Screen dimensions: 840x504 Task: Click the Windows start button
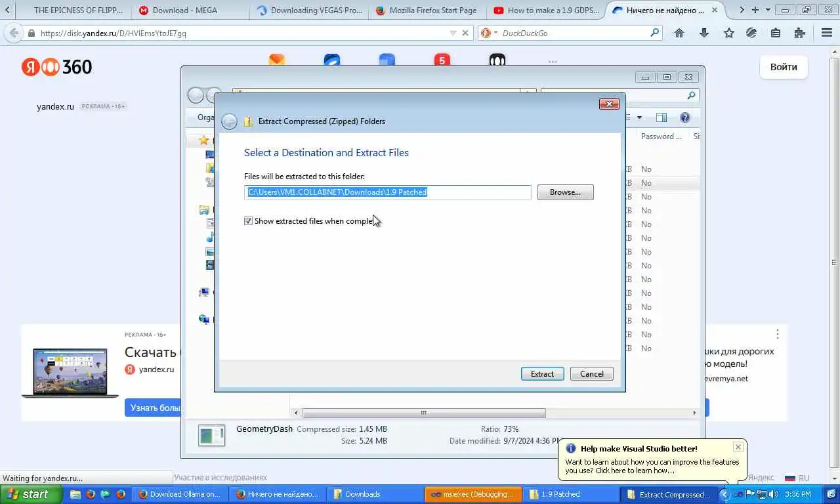(x=31, y=494)
